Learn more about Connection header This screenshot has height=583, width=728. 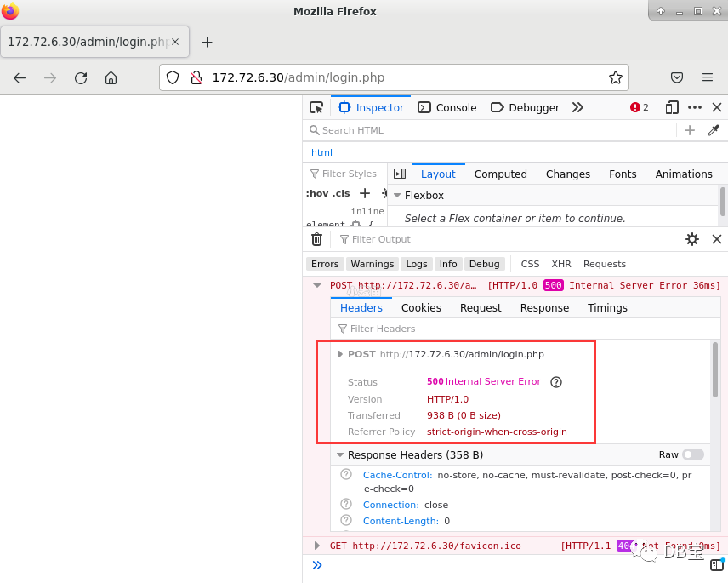tap(346, 504)
